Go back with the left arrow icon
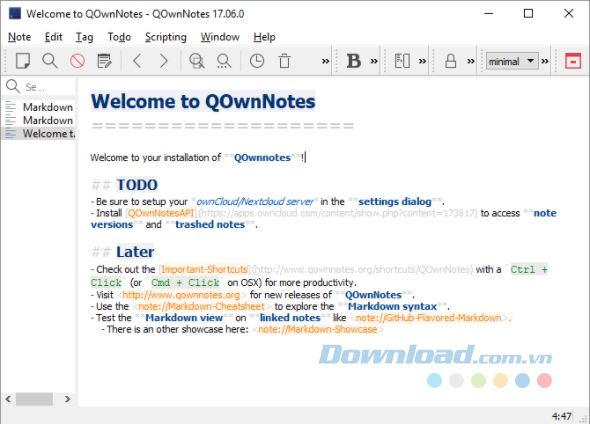The image size is (590, 424). click(137, 61)
